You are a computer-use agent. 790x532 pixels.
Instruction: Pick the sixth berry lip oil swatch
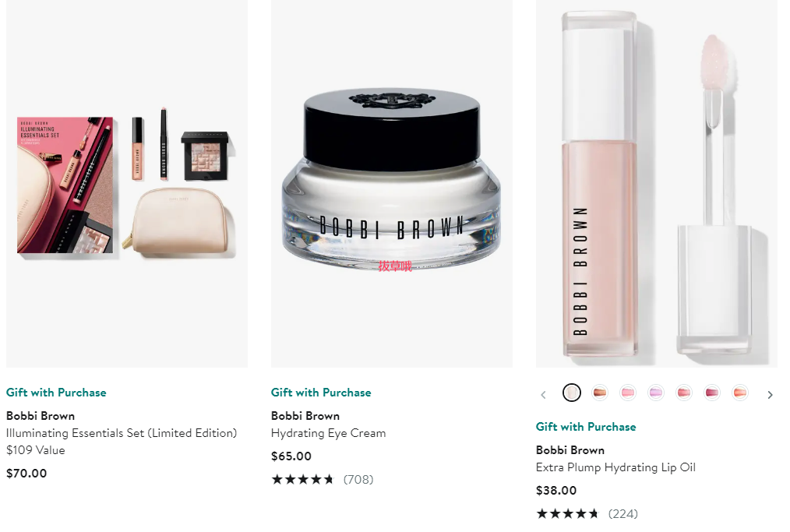tap(712, 393)
